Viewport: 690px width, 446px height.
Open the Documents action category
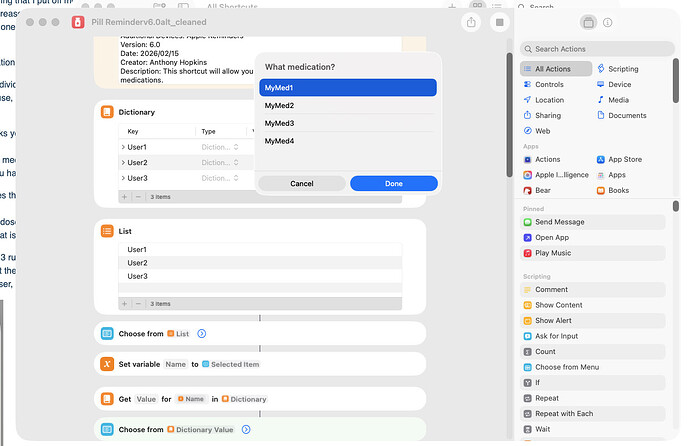coord(627,115)
